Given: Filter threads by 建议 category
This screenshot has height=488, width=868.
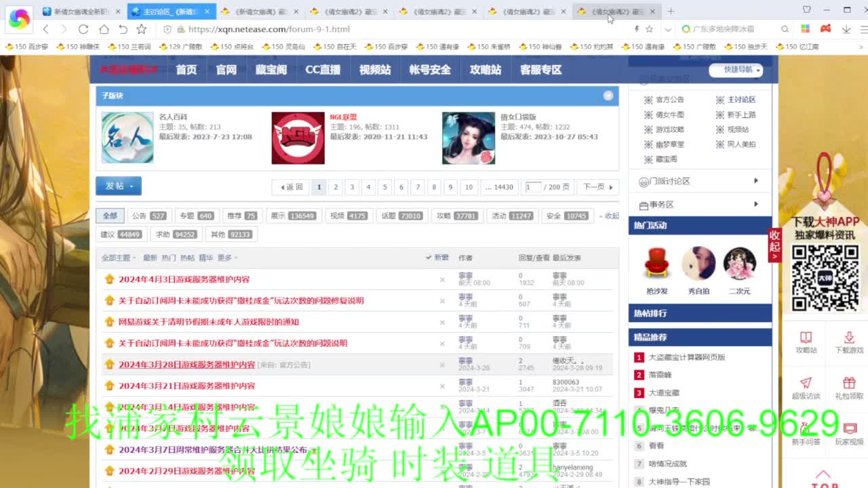Looking at the screenshot, I should (121, 235).
